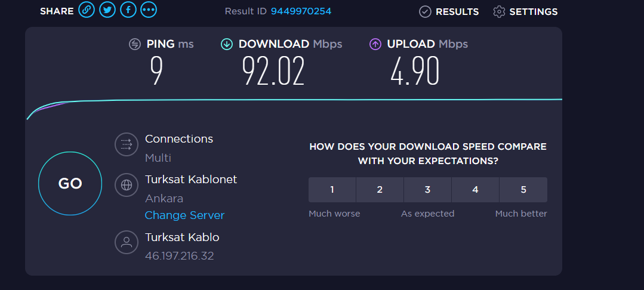Click the ping icon
Screen dimensions: 644x290
click(135, 44)
